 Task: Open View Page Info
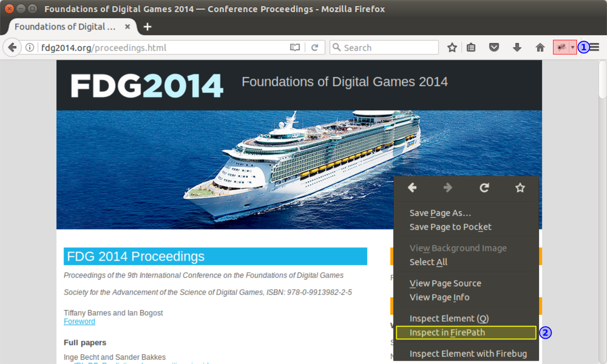coord(466,298)
